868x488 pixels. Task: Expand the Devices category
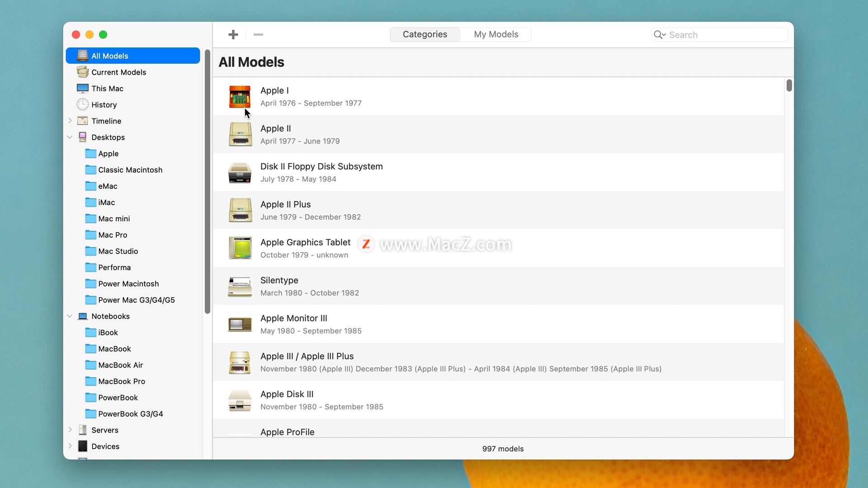70,446
